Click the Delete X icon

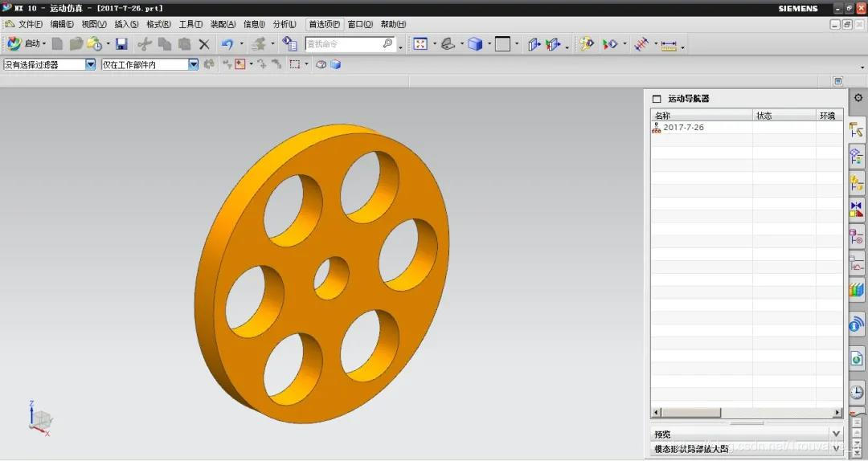point(204,43)
